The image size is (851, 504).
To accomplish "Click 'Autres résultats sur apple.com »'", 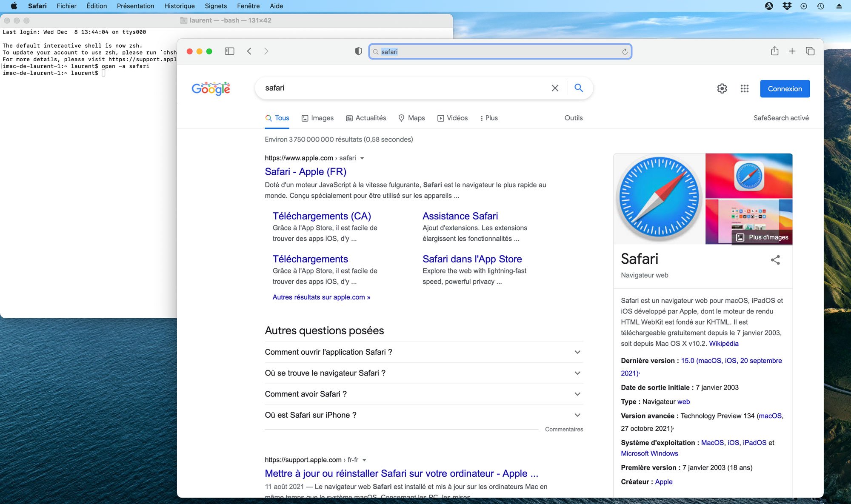I will pyautogui.click(x=321, y=297).
